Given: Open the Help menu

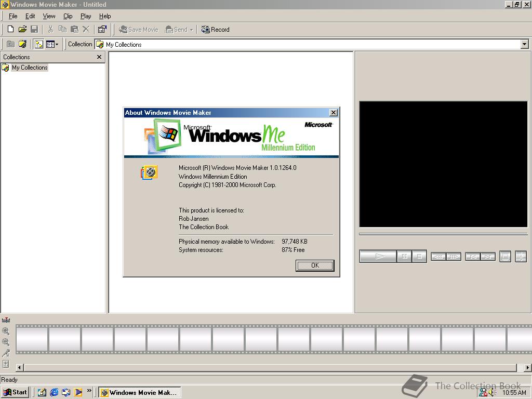Looking at the screenshot, I should [x=105, y=16].
